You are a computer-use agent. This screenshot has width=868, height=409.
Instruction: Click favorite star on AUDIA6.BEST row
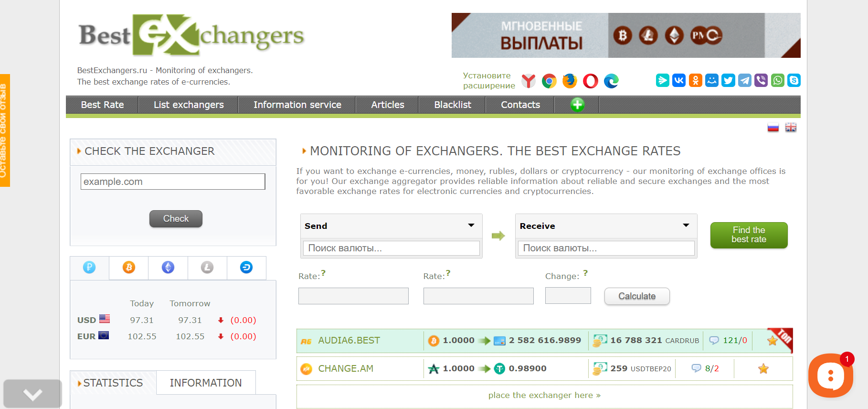[x=772, y=341]
